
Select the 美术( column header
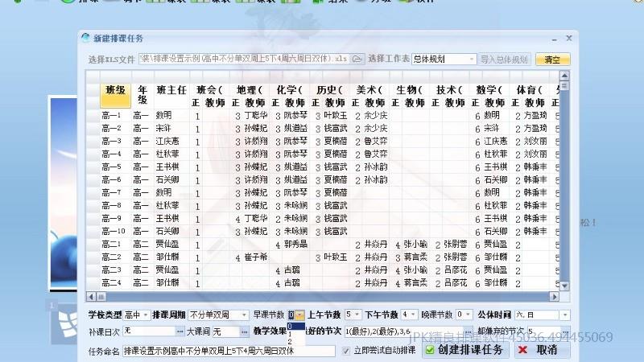[369, 90]
